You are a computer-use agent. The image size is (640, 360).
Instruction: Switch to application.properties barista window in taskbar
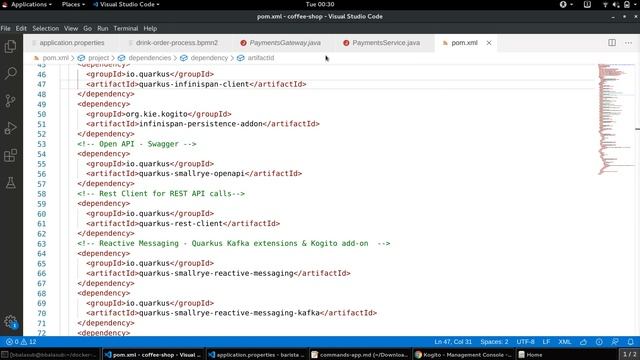coord(256,354)
